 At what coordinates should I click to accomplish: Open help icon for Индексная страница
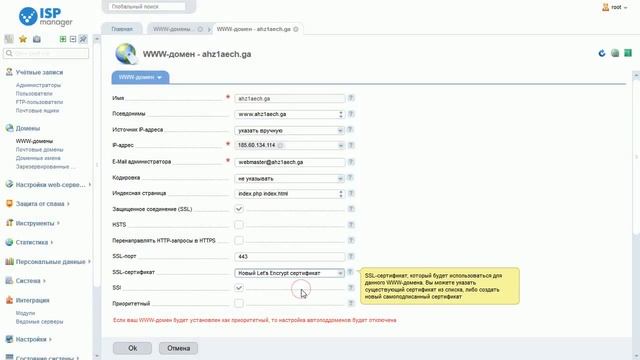pos(351,193)
